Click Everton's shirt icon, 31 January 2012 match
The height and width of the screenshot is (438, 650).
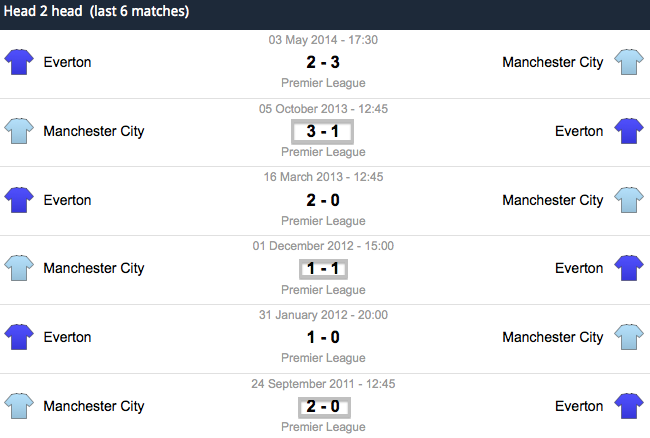point(19,337)
